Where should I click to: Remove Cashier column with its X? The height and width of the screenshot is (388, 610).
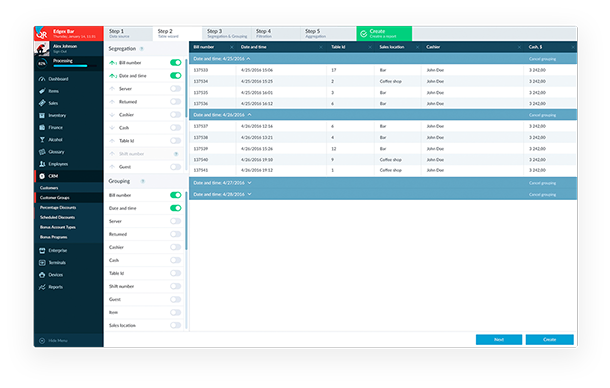[x=519, y=47]
